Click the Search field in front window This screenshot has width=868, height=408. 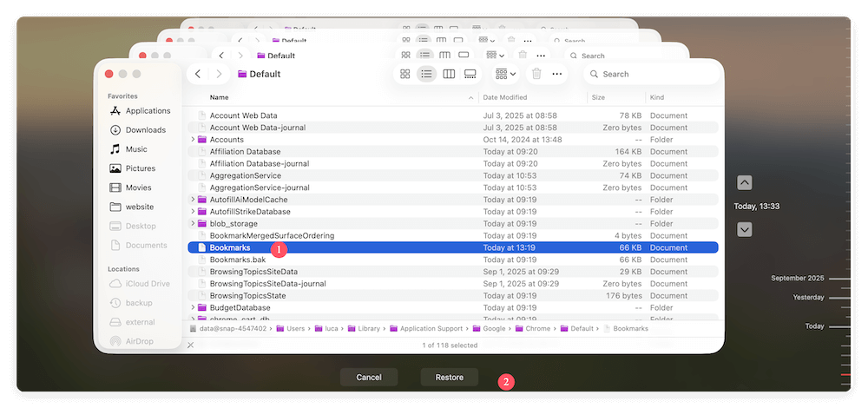pos(652,74)
